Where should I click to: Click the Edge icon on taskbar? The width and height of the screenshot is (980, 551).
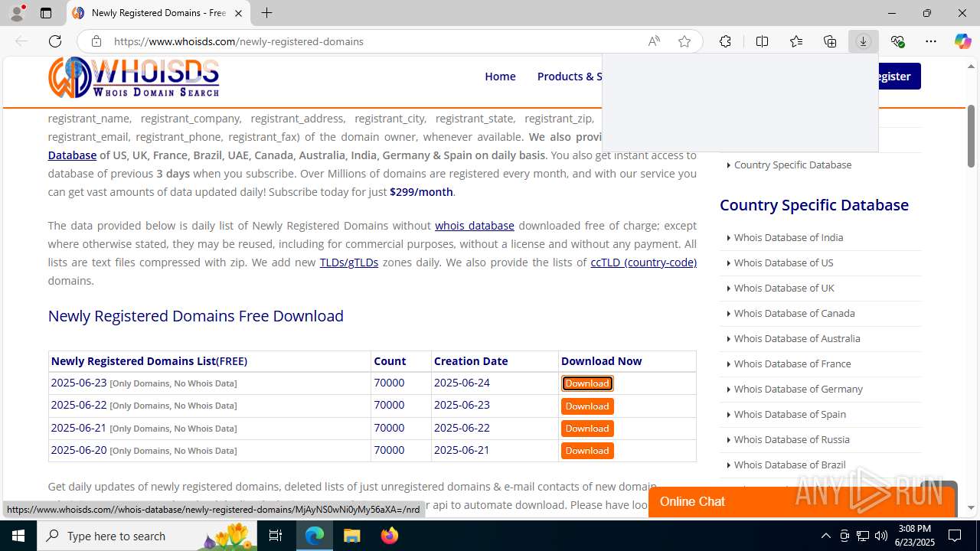(315, 536)
